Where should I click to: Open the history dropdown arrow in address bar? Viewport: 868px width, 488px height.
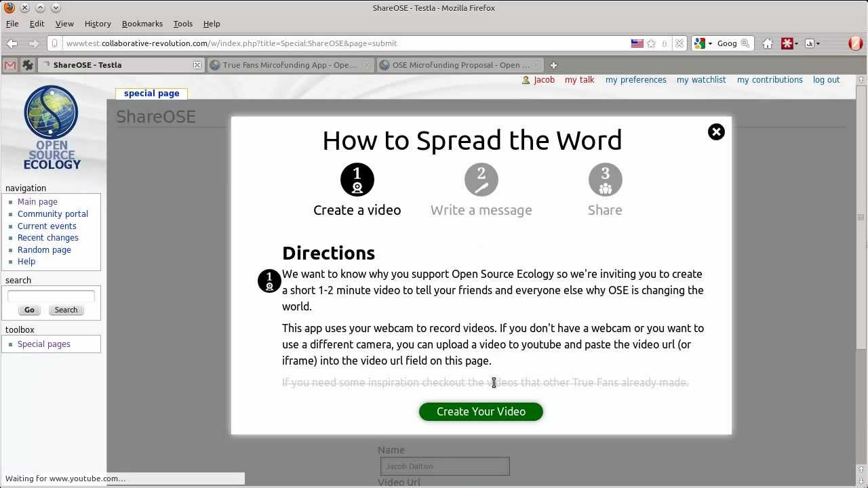coord(665,43)
